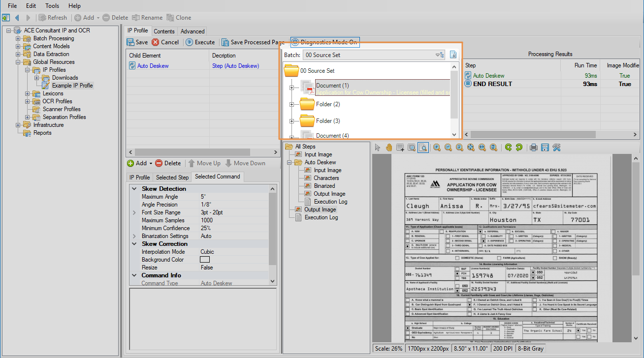Open the Tools menu
The width and height of the screenshot is (644, 358).
coord(52,6)
